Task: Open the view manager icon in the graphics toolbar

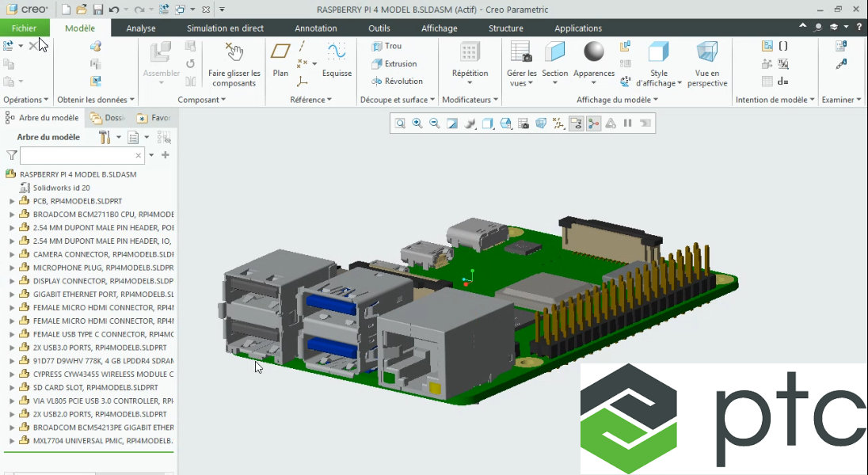Action: click(523, 123)
